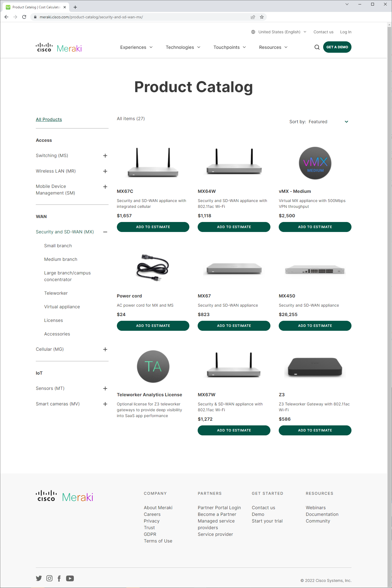Viewport: 392px width, 588px height.
Task: Open the United States (English) language selector
Action: (x=279, y=32)
